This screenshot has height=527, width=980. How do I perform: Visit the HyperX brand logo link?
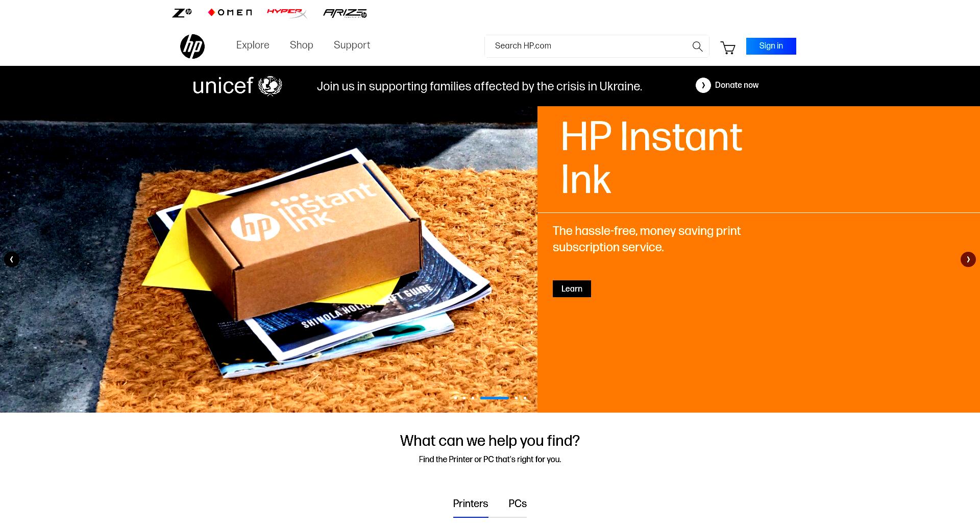coord(287,13)
